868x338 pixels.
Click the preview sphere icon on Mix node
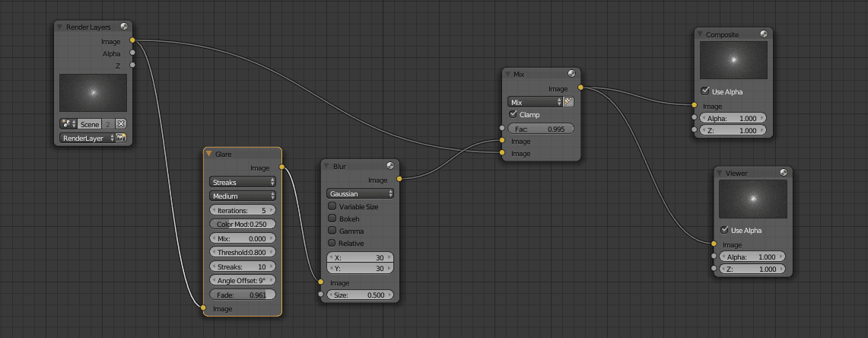point(571,74)
